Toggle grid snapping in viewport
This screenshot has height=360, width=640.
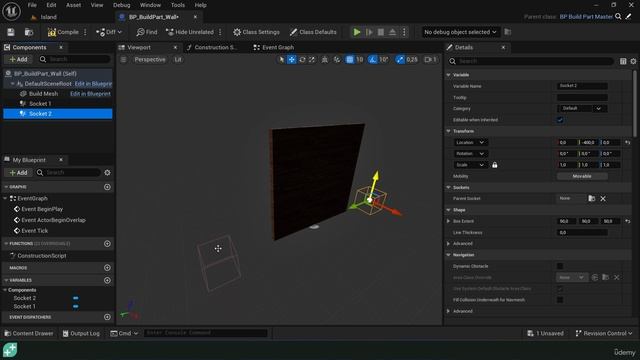click(350, 60)
